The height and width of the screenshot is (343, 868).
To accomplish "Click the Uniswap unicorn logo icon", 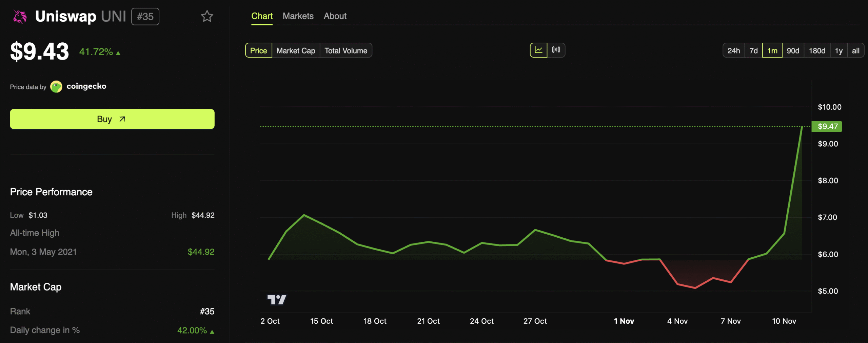I will [20, 17].
